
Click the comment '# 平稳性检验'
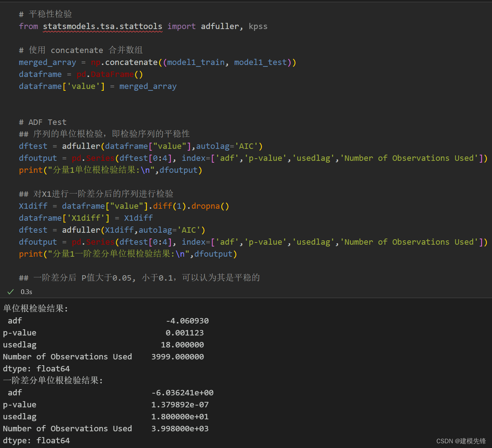(x=45, y=14)
